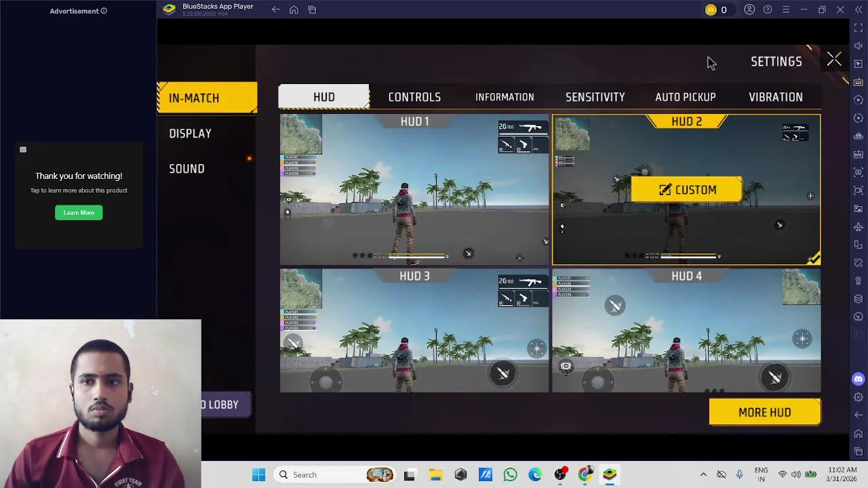Click the Android home icon in sidebar
Image resolution: width=868 pixels, height=488 pixels.
(859, 433)
